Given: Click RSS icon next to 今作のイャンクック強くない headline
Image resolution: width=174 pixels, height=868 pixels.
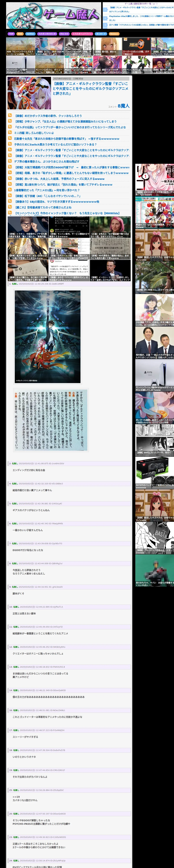Looking at the screenshot, I should point(10,213).
